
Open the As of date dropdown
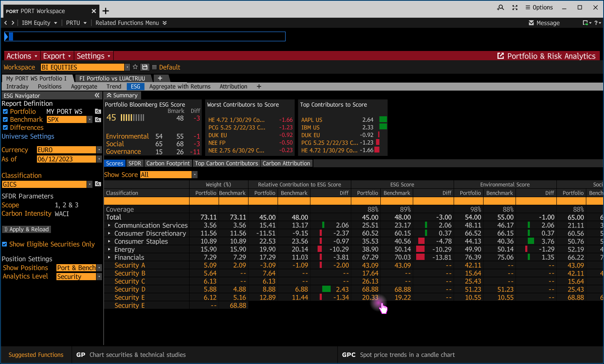pos(99,159)
